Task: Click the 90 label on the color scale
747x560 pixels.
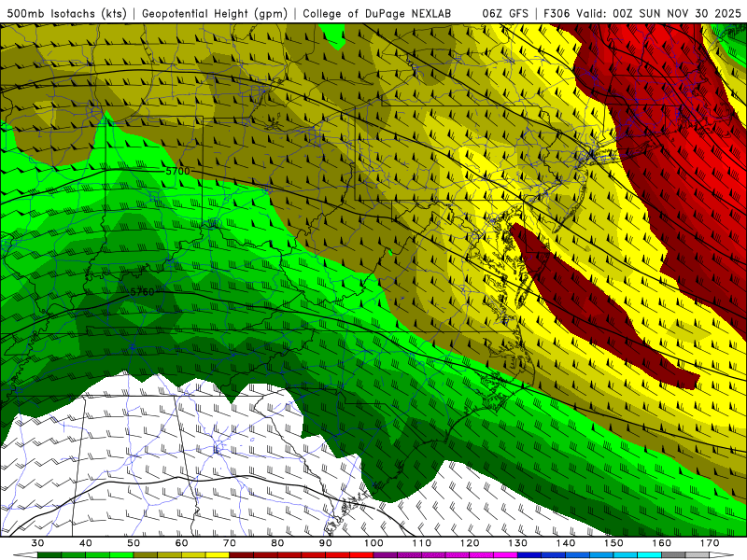Action: tap(326, 543)
